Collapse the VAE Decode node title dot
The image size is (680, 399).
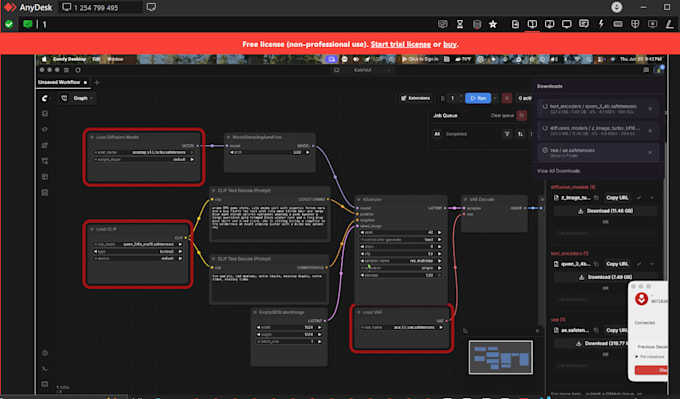[465, 200]
